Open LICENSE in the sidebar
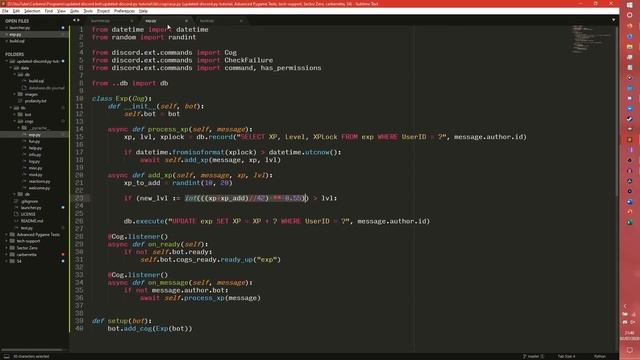 click(28, 214)
